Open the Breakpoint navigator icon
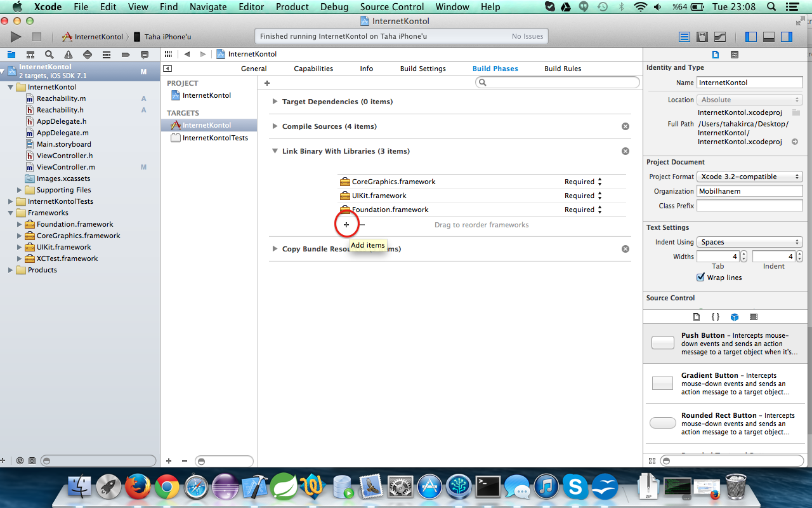The height and width of the screenshot is (508, 812). (126, 55)
